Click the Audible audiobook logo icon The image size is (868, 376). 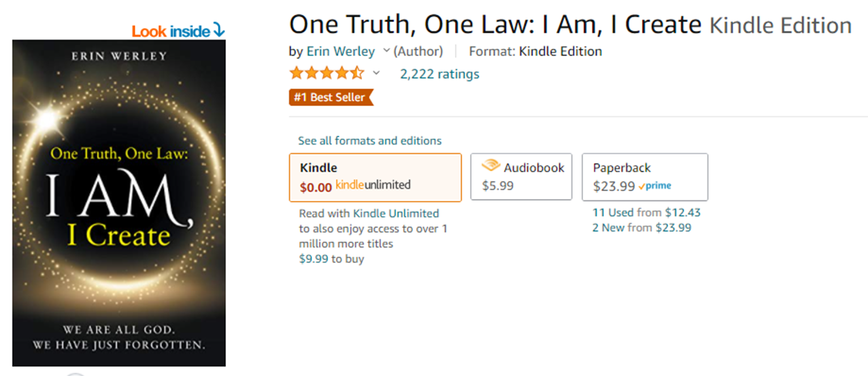tap(491, 167)
